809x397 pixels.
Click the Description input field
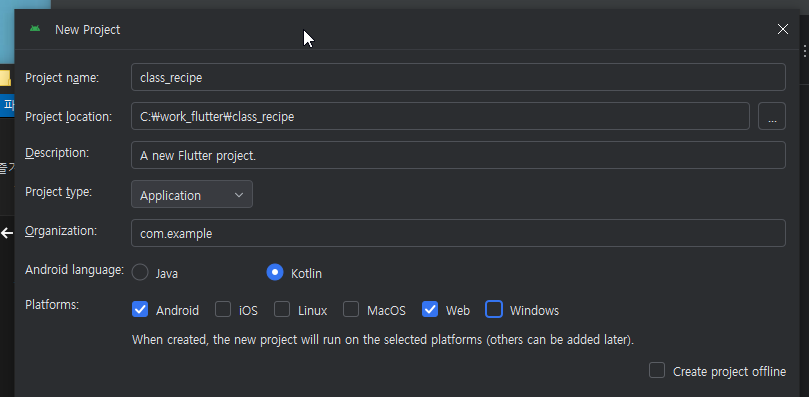click(458, 155)
